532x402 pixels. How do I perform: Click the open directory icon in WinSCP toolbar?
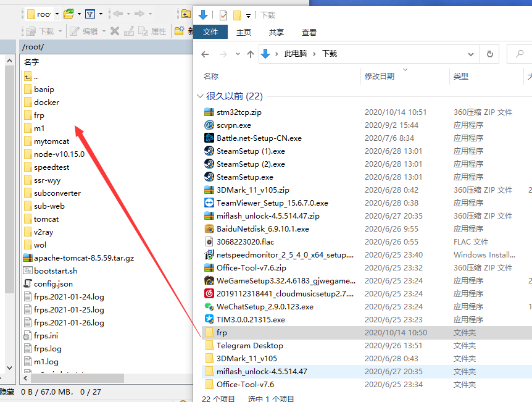point(69,14)
